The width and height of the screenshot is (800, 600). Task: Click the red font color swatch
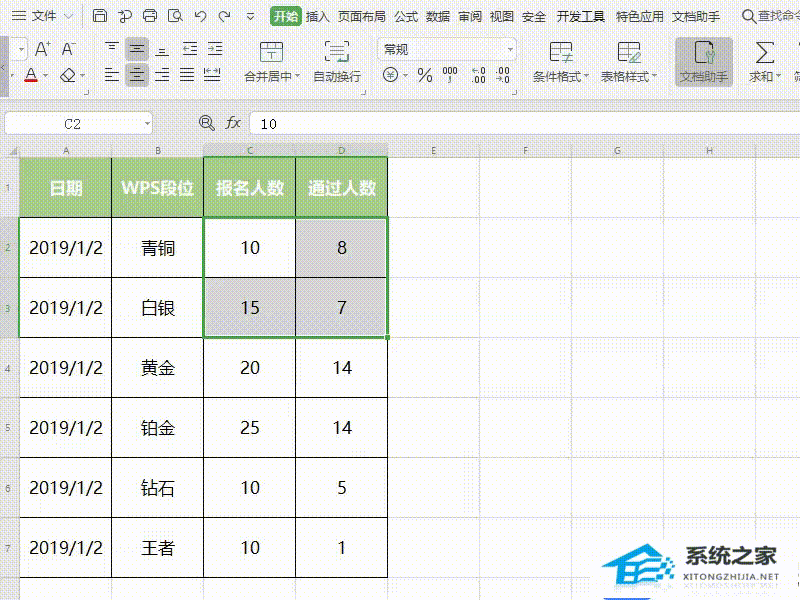coord(30,76)
